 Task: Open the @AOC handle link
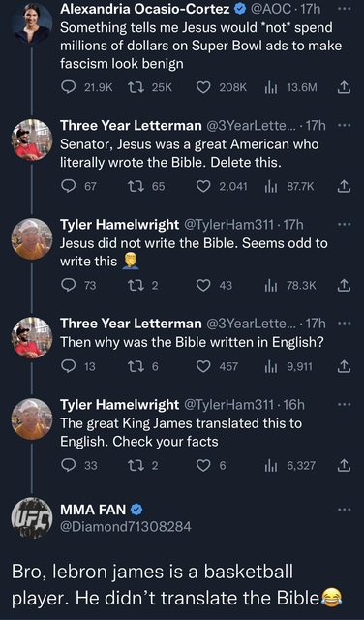271,10
